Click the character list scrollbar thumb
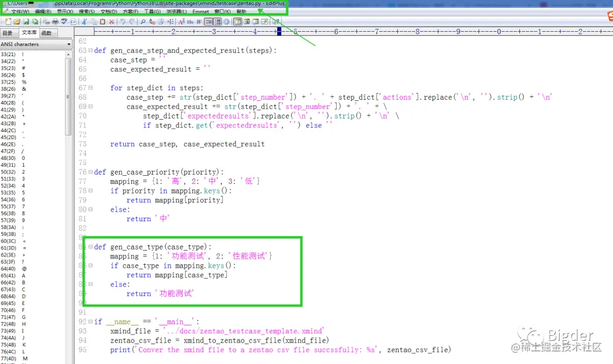The width and height of the screenshot is (613, 364). [69, 96]
